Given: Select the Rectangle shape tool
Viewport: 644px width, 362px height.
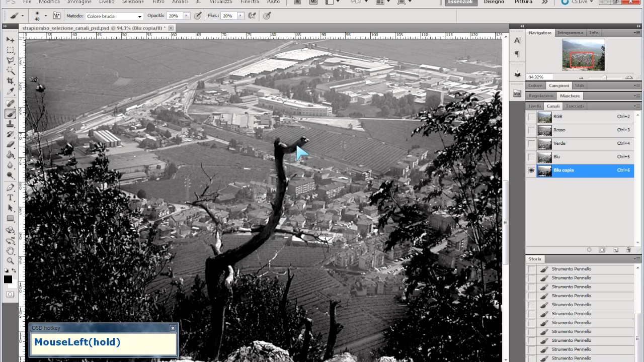Looking at the screenshot, I should (x=10, y=218).
